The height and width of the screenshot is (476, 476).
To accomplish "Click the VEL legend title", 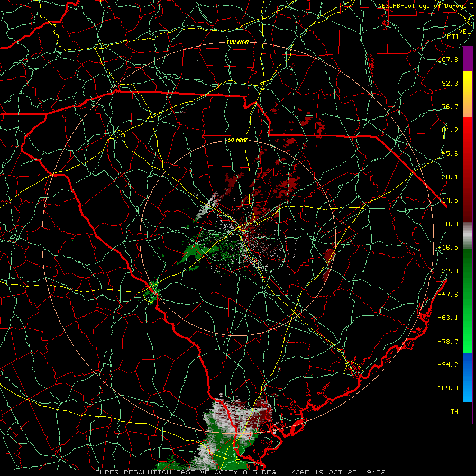I will (464, 32).
